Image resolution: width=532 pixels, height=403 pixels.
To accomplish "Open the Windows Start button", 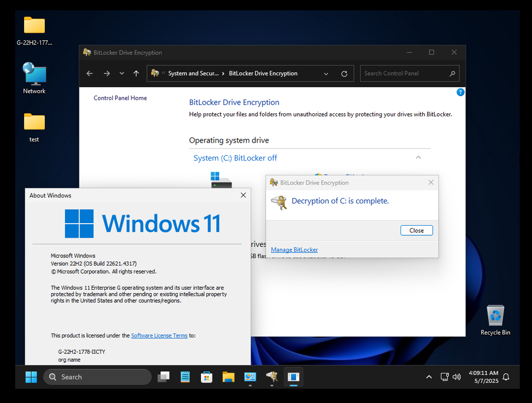I will click(x=31, y=377).
